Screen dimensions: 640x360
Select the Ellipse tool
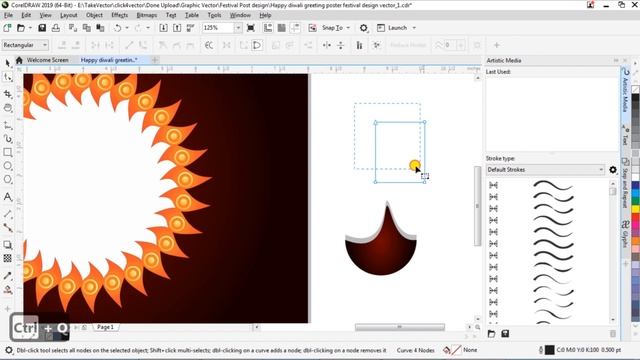(7, 166)
